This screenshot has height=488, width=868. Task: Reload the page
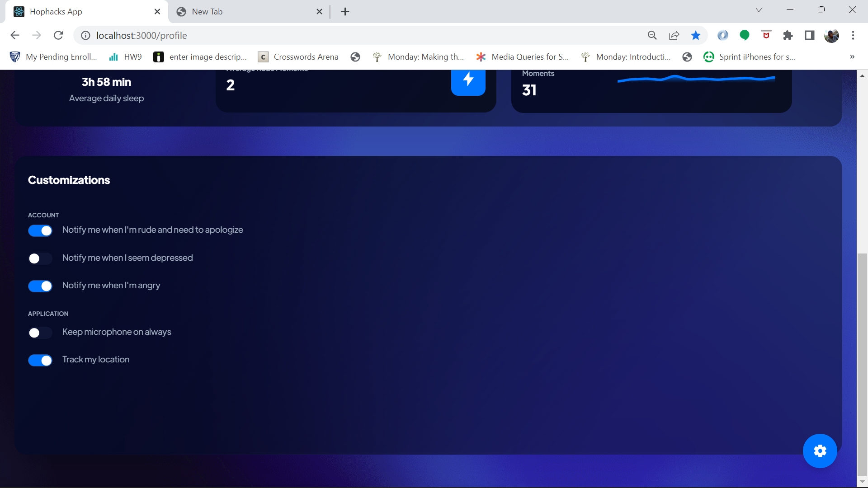pos(58,35)
